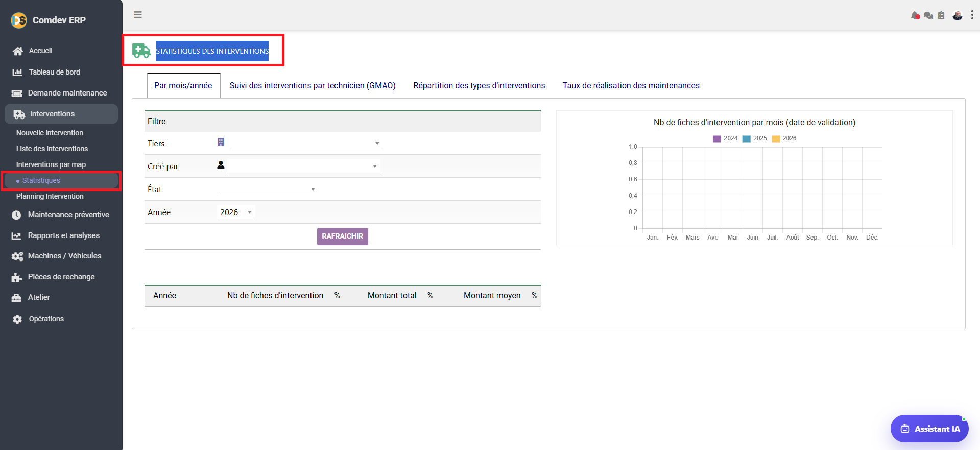Screen dimensions: 980x450
Task: Click the Maintenance préventive clock icon
Action: 17,215
